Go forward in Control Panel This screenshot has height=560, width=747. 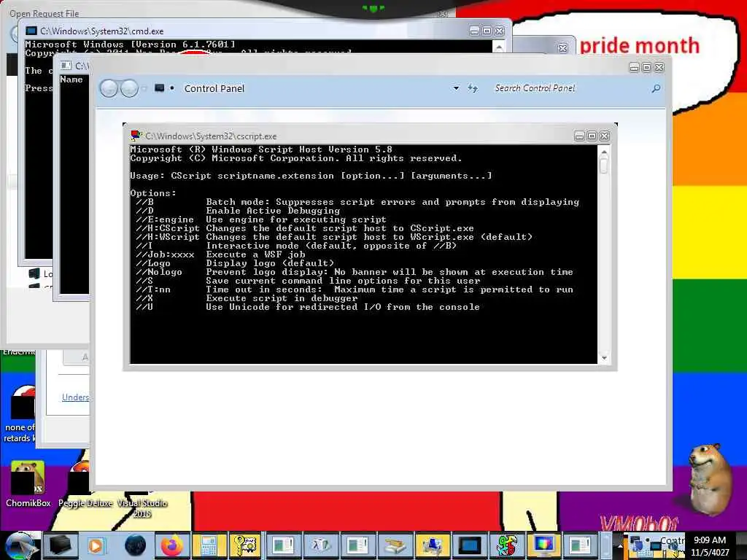click(129, 88)
